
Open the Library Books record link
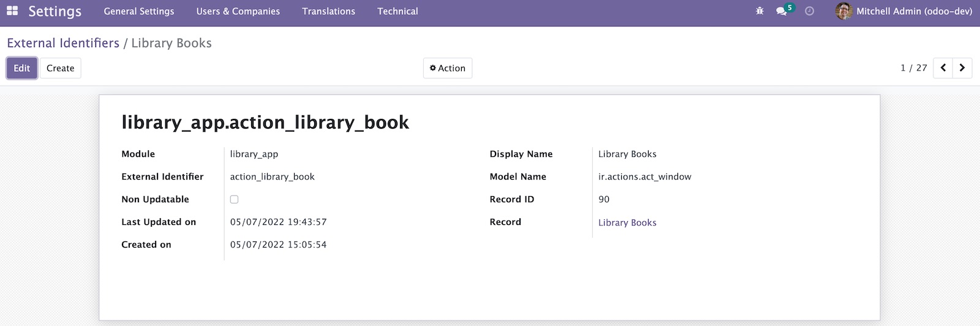click(x=627, y=222)
